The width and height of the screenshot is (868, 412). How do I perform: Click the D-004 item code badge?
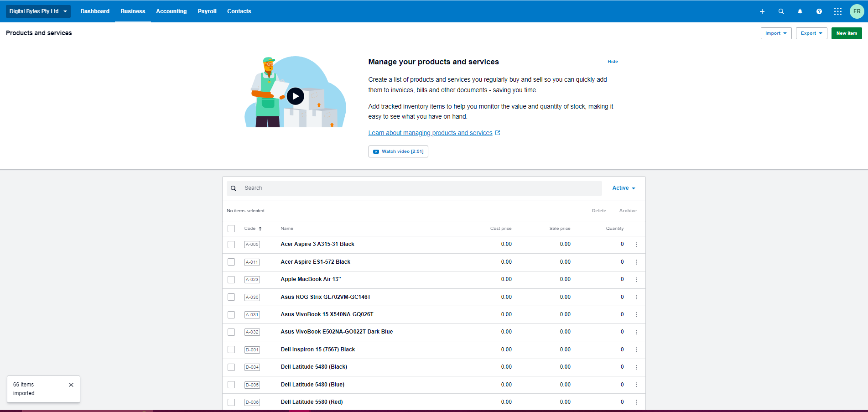coord(252,367)
